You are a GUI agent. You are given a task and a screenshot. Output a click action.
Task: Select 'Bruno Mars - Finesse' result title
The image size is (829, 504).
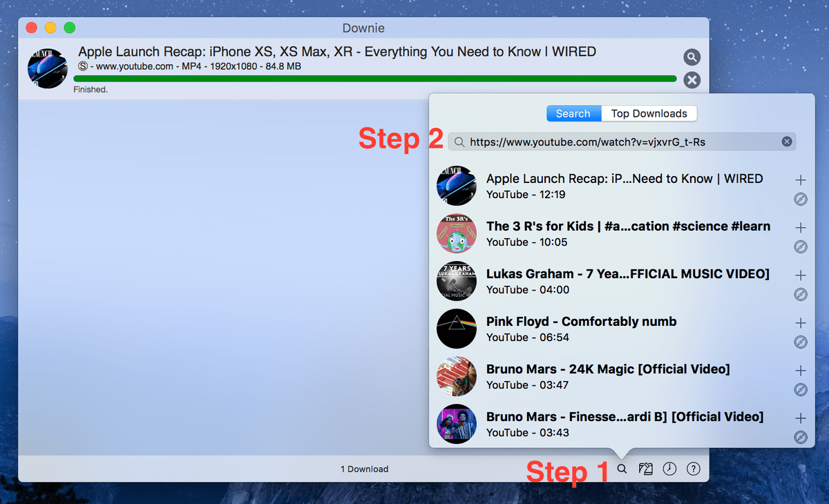pyautogui.click(x=625, y=416)
